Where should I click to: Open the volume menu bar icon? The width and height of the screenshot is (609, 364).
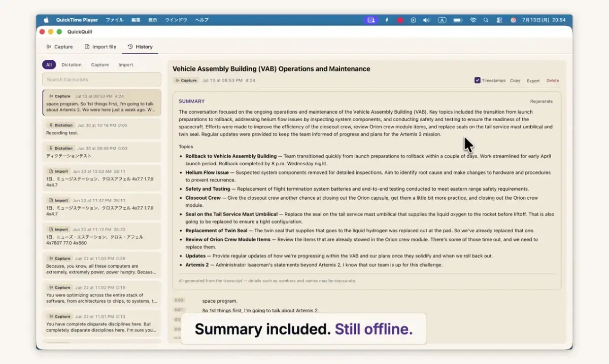427,20
